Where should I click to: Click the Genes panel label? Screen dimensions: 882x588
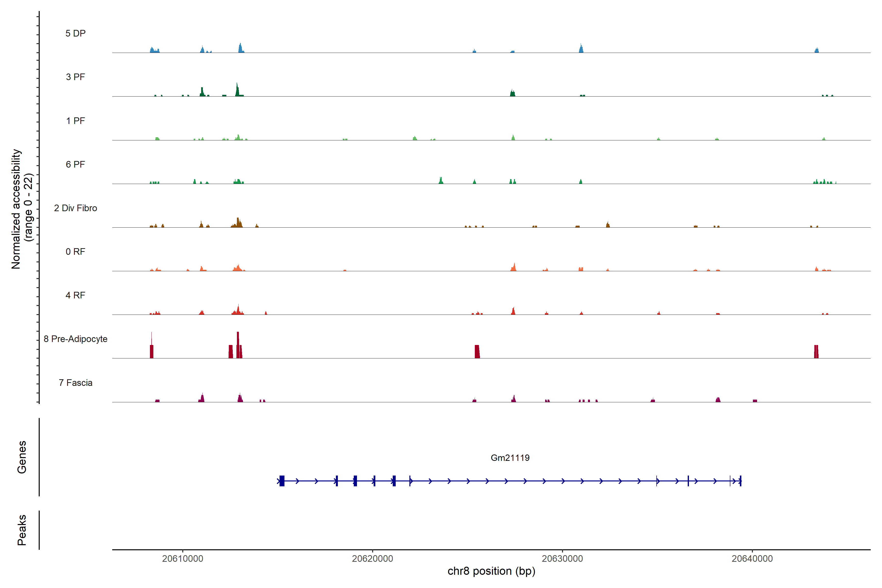[22, 457]
